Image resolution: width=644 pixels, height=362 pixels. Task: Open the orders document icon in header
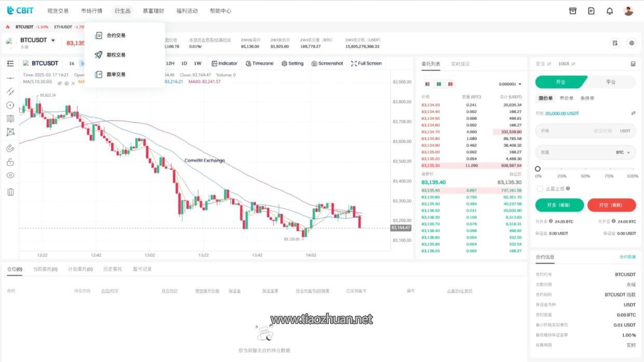tap(591, 10)
